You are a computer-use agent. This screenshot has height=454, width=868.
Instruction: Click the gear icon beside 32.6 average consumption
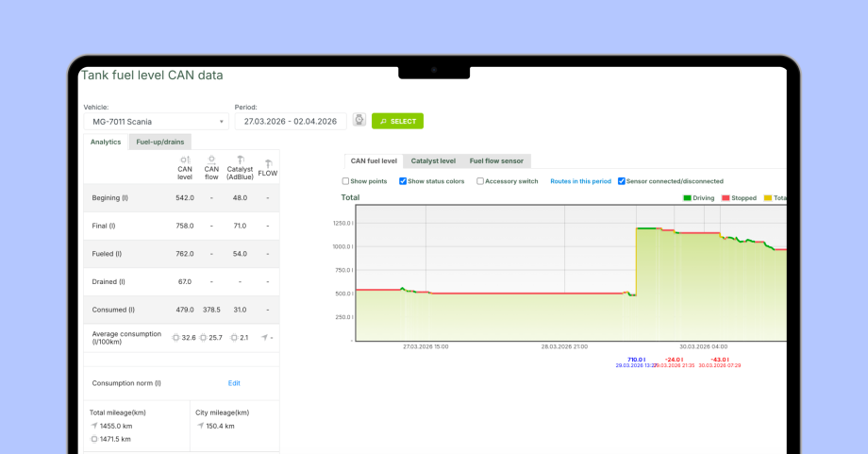coord(175,337)
